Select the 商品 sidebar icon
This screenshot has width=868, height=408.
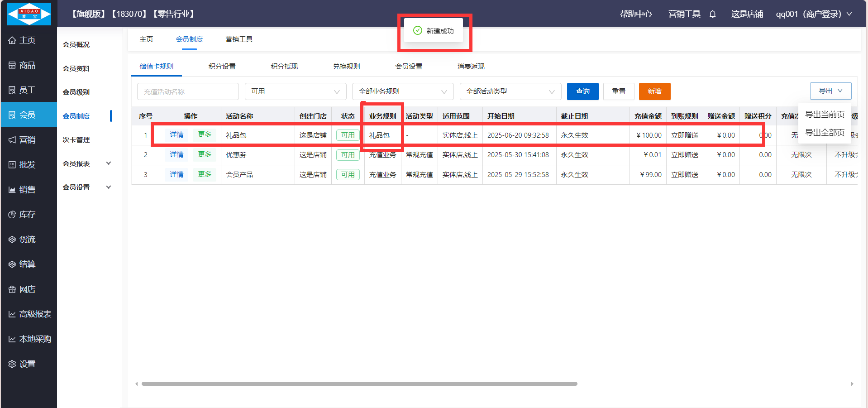(12, 65)
